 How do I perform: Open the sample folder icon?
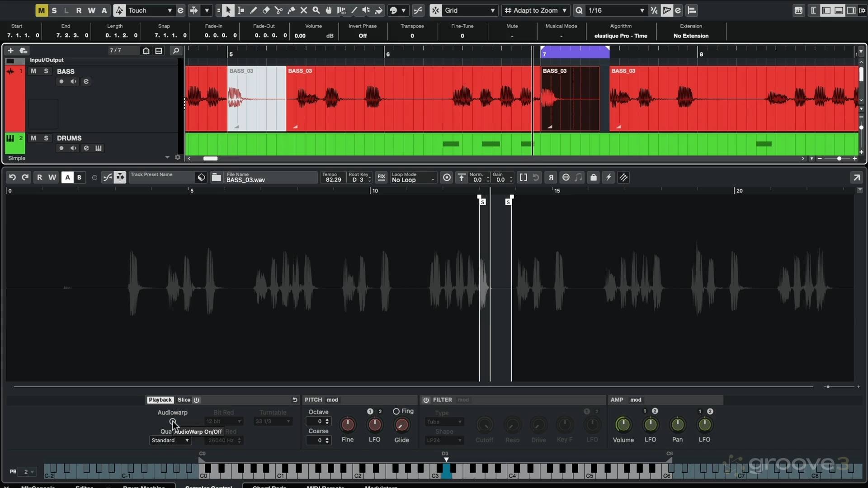tap(217, 178)
